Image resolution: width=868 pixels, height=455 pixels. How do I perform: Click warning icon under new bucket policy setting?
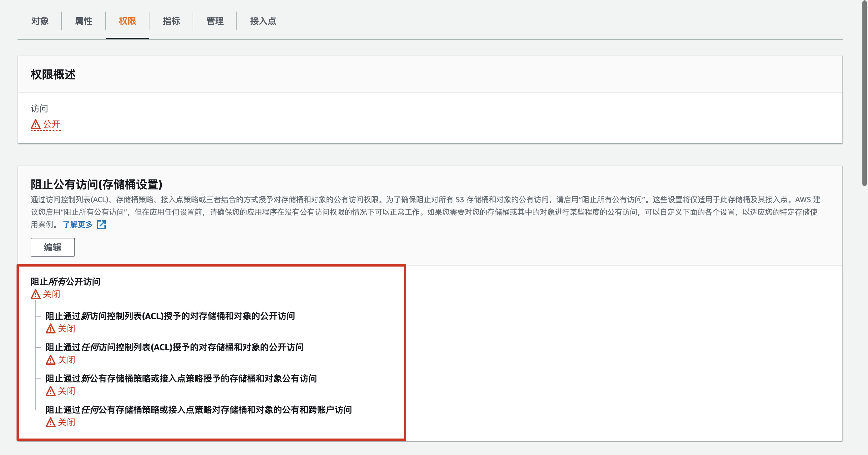tap(51, 391)
